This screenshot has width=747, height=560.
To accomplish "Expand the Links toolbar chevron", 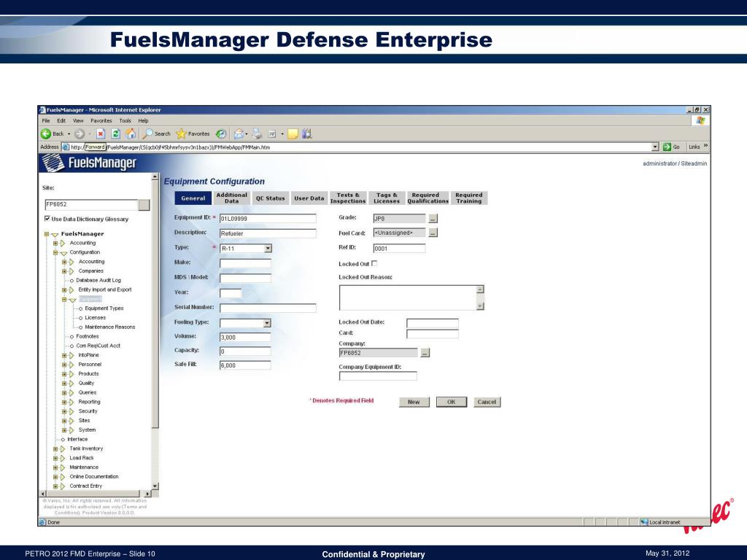I will click(705, 146).
